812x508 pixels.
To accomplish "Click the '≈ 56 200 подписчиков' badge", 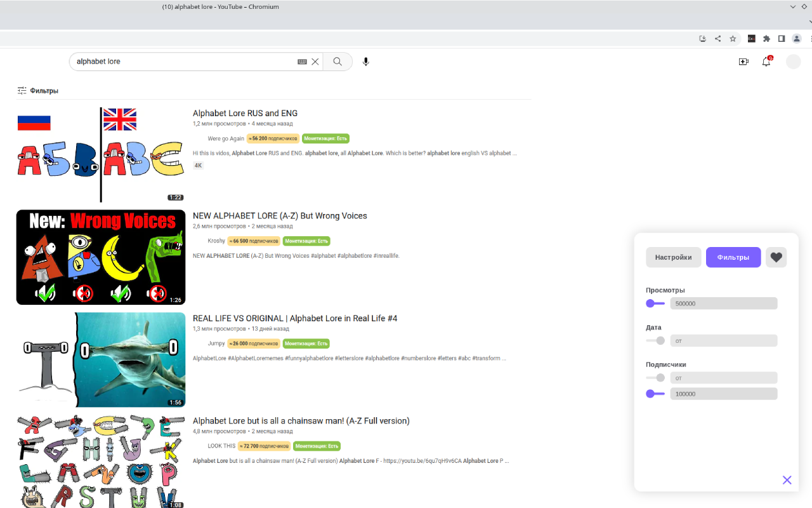I will coord(273,138).
